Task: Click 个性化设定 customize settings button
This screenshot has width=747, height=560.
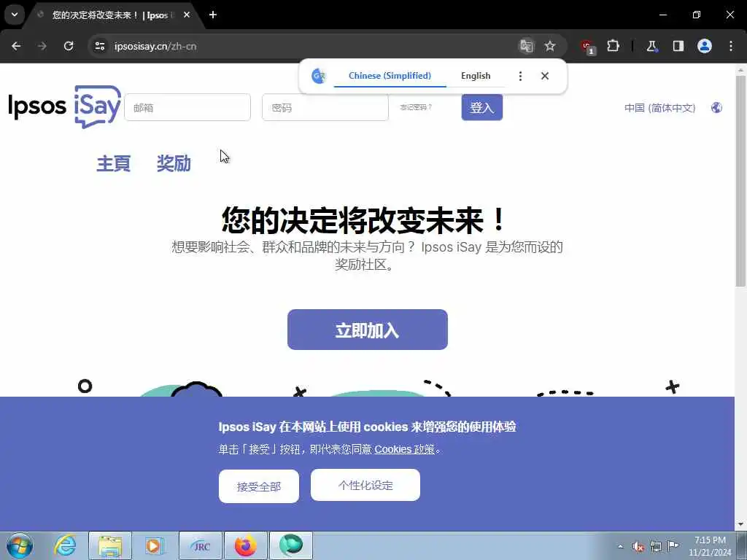Action: click(365, 485)
